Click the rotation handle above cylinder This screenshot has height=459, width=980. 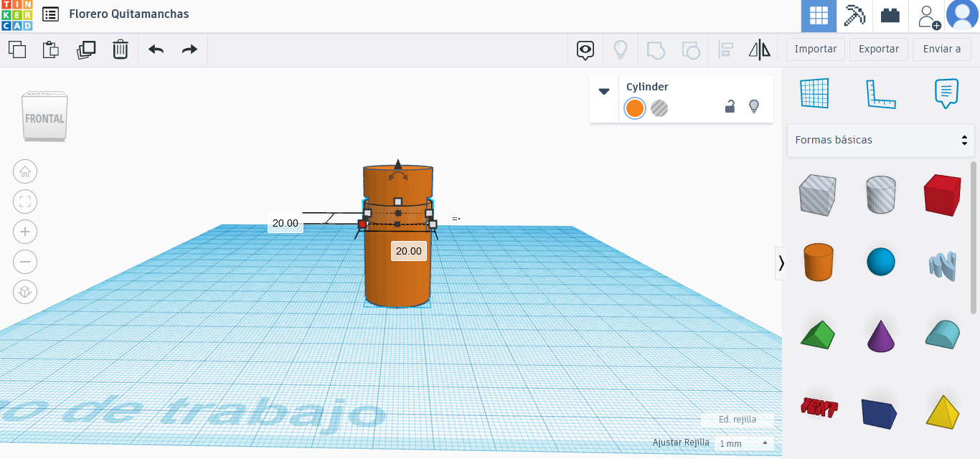[398, 176]
